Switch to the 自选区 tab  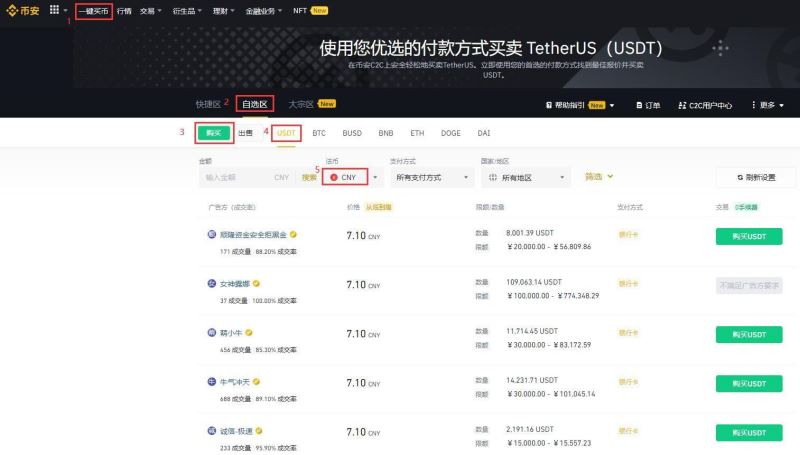pos(255,104)
